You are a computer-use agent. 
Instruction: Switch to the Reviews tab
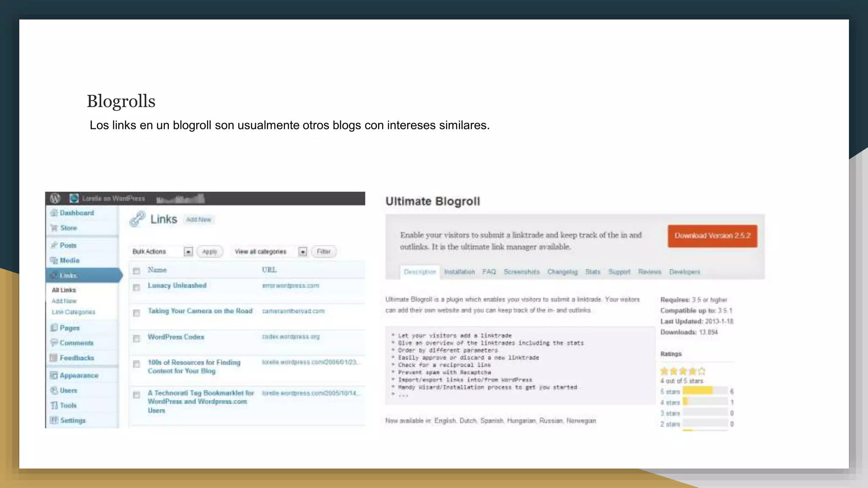[x=650, y=272]
